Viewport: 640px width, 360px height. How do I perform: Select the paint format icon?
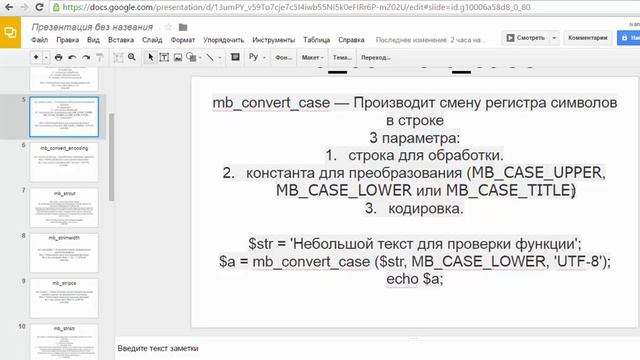(100, 58)
